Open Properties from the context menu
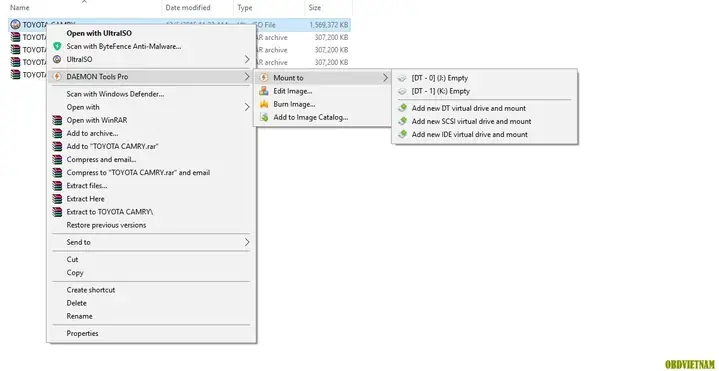719x371 pixels. [83, 333]
